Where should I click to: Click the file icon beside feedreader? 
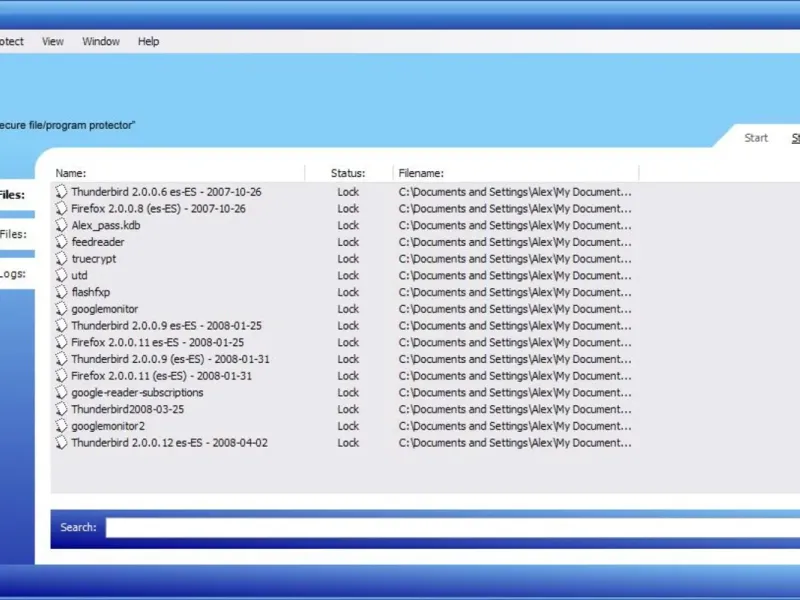point(61,242)
